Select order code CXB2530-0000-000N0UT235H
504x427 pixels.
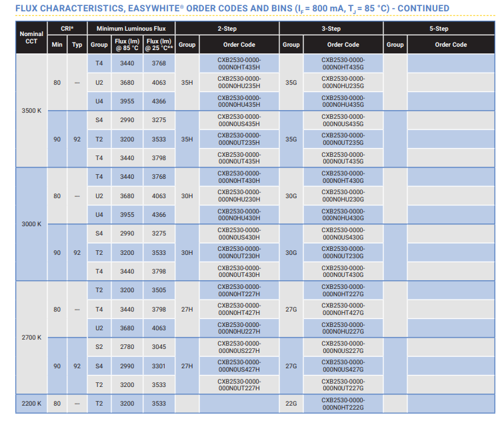(239, 139)
